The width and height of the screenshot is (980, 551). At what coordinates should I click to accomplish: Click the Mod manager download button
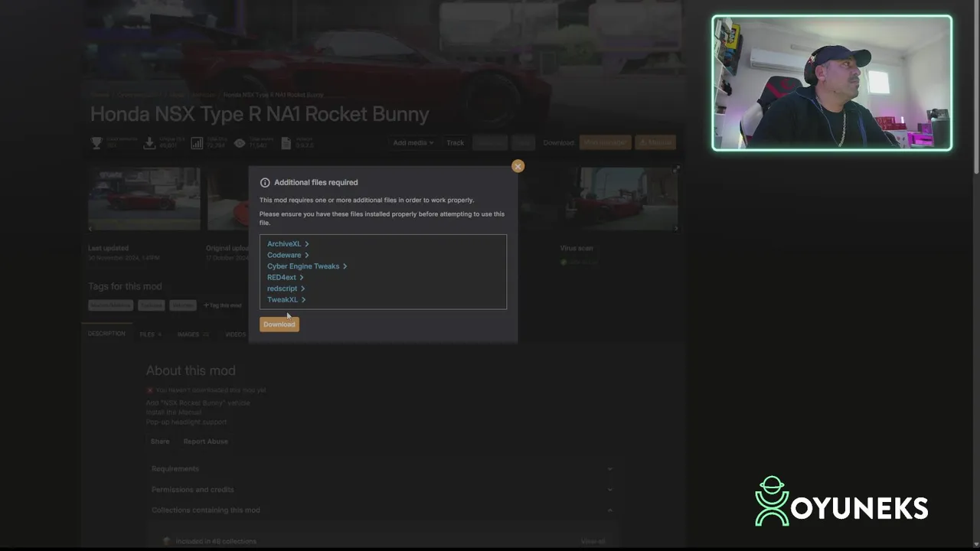[606, 143]
